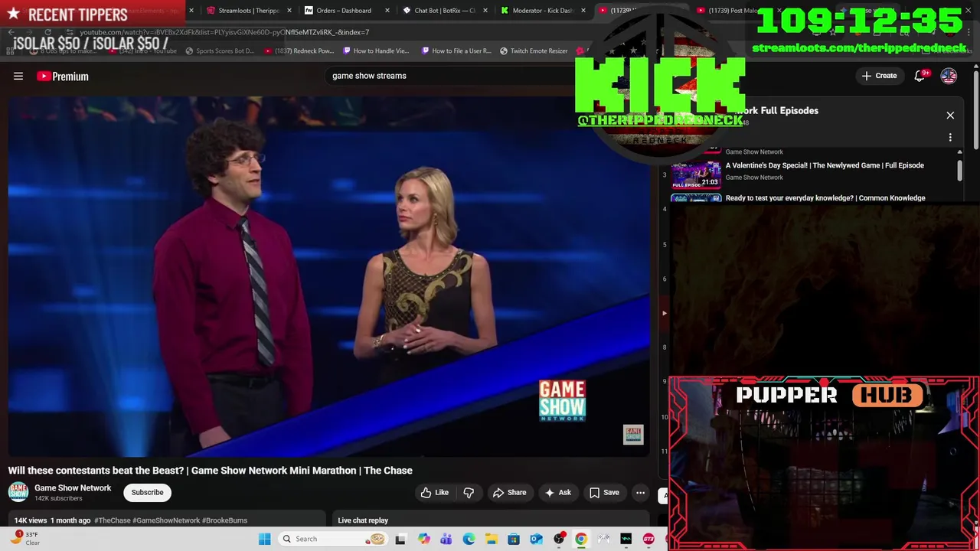Open the 'How to Handle Vie...' bookmark

coord(376,51)
